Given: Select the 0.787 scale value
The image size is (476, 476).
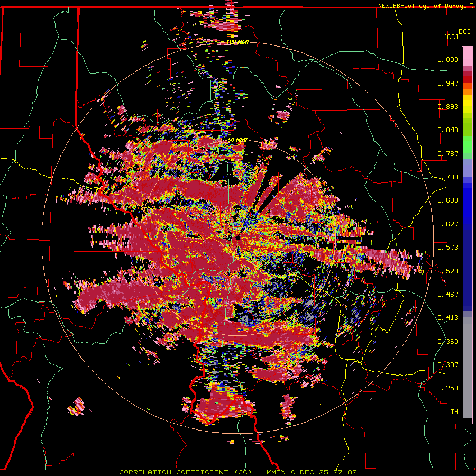Looking at the screenshot, I should 448,153.
